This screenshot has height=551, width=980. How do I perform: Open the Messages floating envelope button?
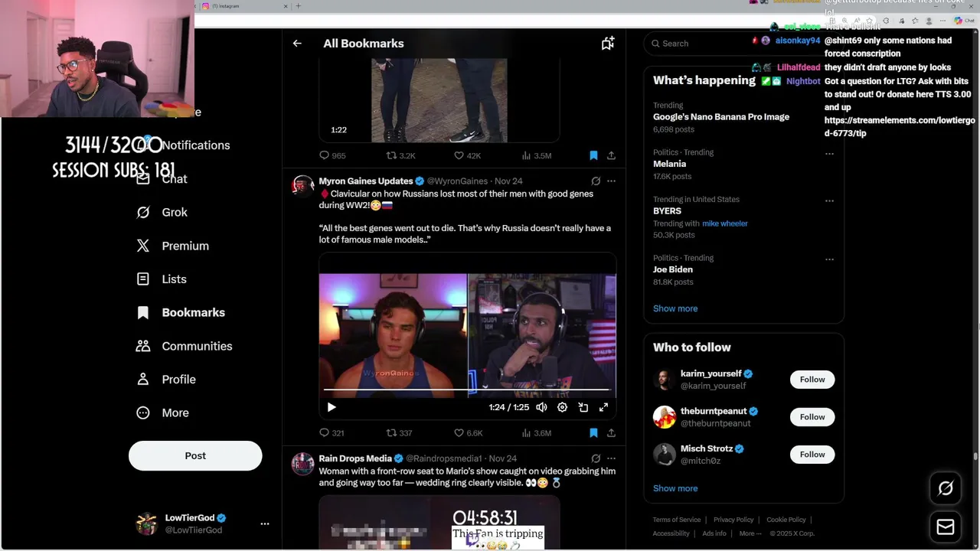tap(946, 527)
